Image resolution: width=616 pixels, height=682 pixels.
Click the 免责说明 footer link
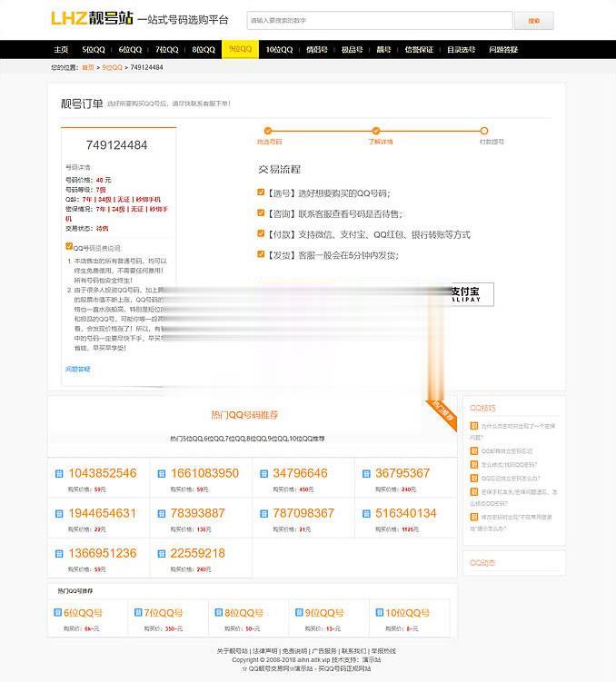click(x=294, y=651)
